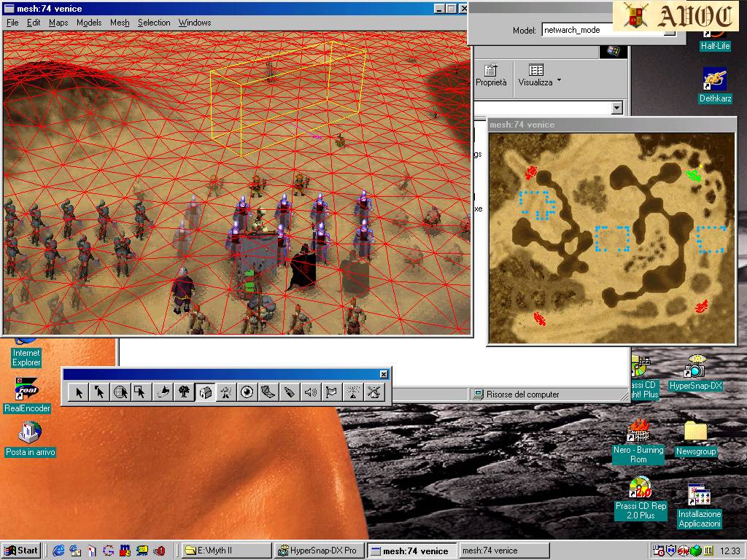The image size is (747, 560).
Task: Select the highlighted mesh:74 venice taskbar button
Action: [x=411, y=551]
